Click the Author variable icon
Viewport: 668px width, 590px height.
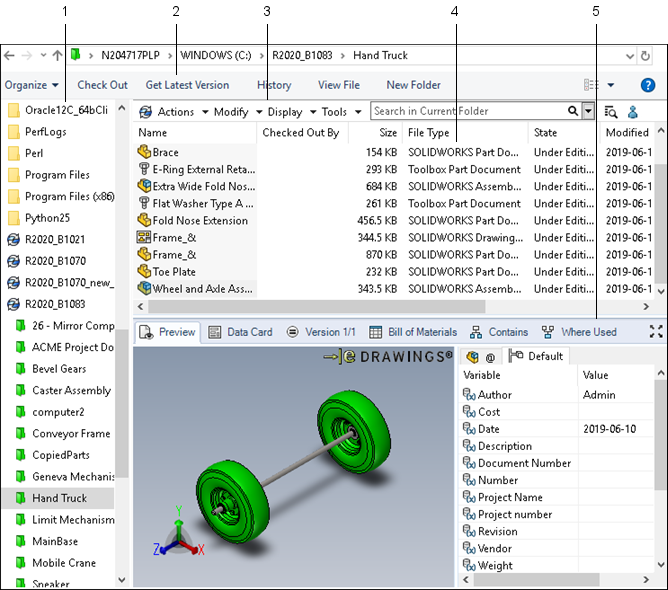coord(469,395)
